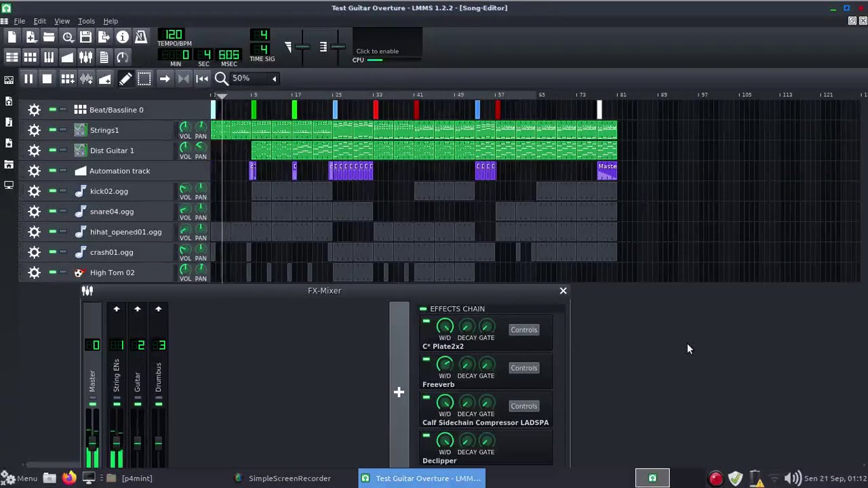The width and height of the screenshot is (868, 488).
Task: Open Controls for C* Plate2x2
Action: 524,329
